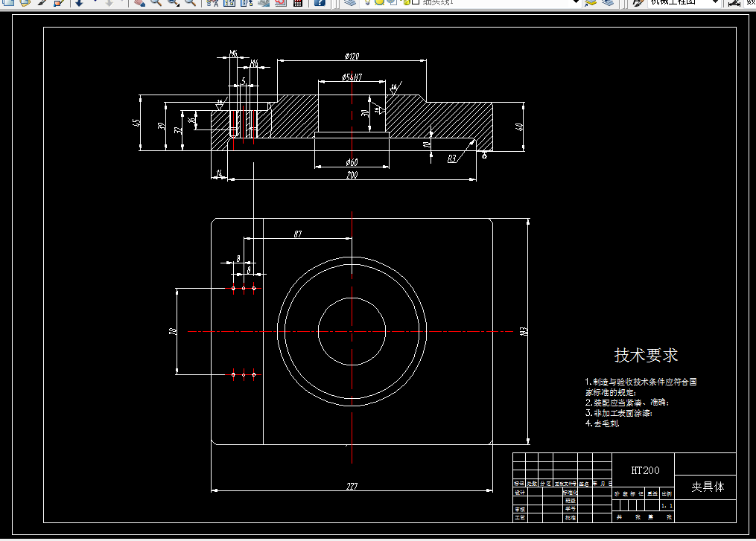
Task: Select the φ120 diameter dimension text
Action: coord(352,56)
